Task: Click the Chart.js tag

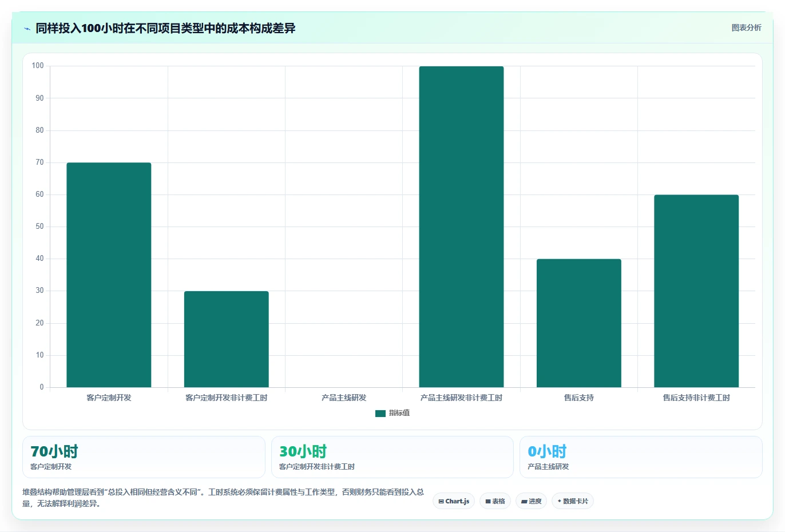Action: [454, 501]
